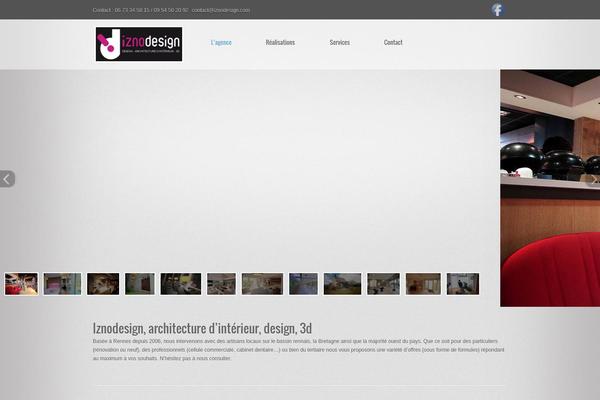Select the fifth slideshow thumbnail

coord(181,284)
